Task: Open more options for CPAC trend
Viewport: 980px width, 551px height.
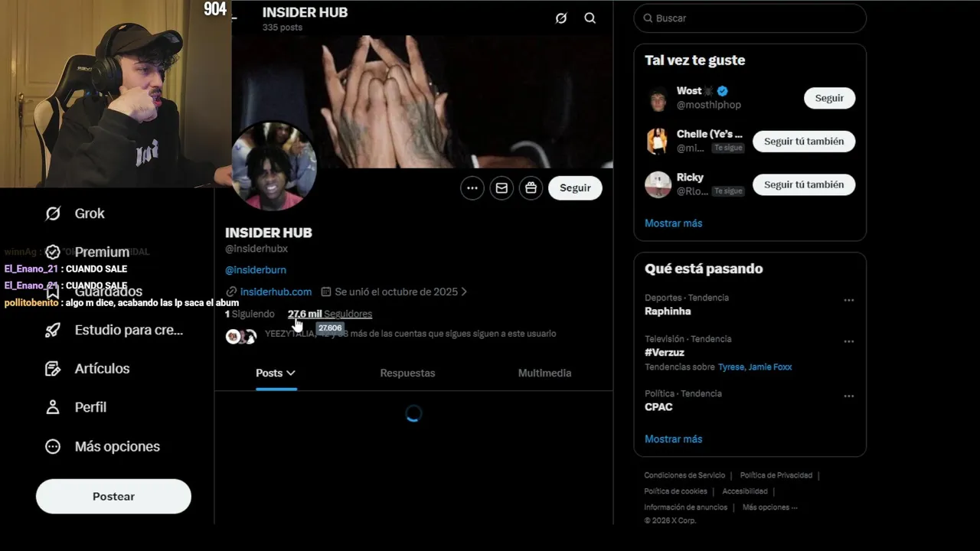Action: (848, 396)
